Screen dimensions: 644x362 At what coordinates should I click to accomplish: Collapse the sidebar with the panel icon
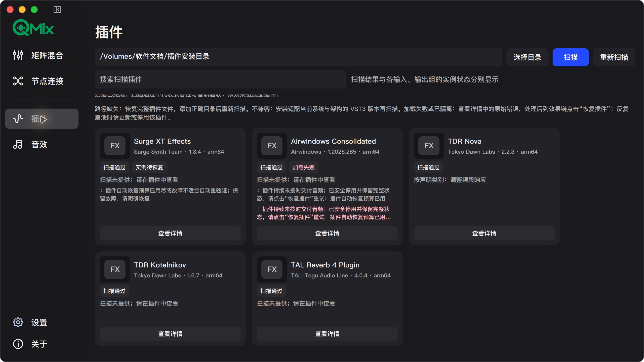pyautogui.click(x=57, y=10)
